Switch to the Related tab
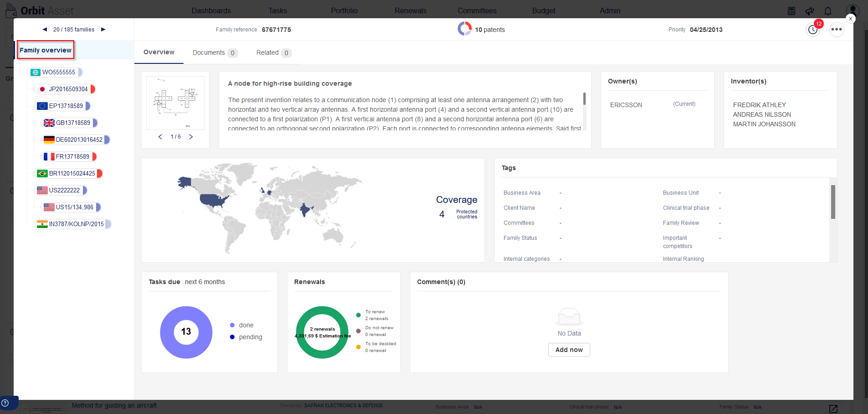The width and height of the screenshot is (868, 414). pyautogui.click(x=273, y=53)
